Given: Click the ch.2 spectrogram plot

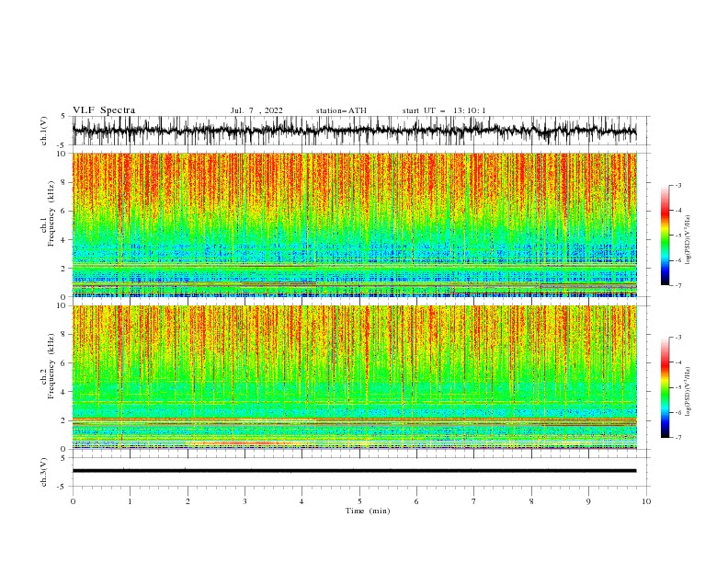Looking at the screenshot, I should (355, 377).
